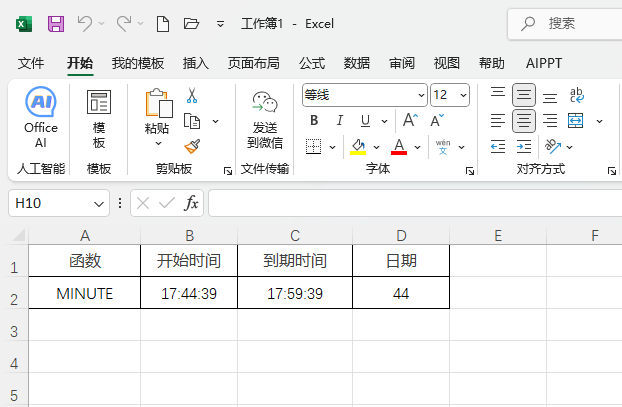The image size is (622, 407).
Task: Paste clipboard contents with 粘贴 icon
Action: point(159,104)
